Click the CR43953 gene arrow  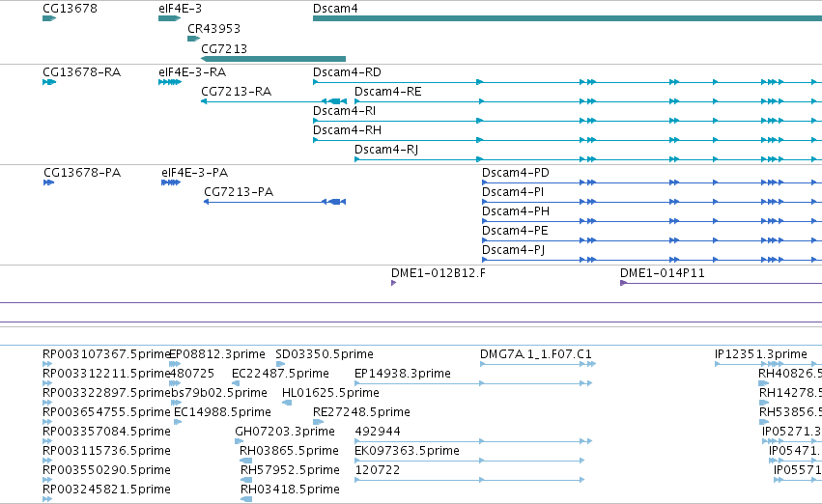click(194, 39)
